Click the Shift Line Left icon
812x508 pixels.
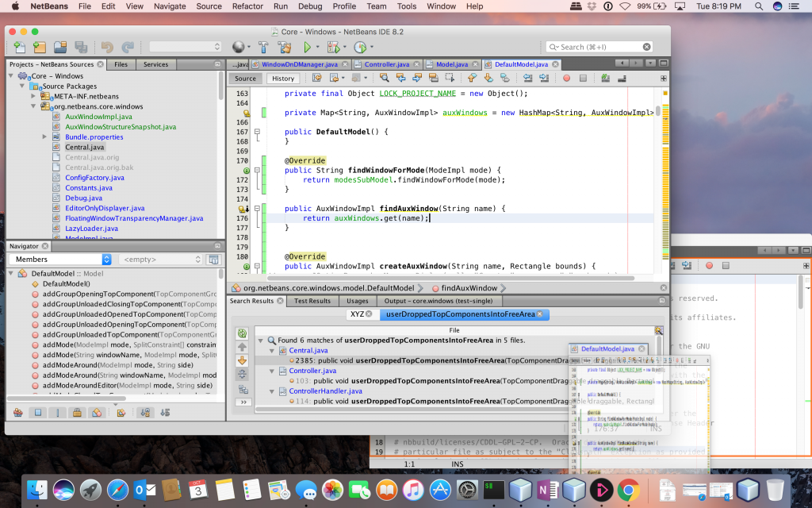pyautogui.click(x=527, y=79)
